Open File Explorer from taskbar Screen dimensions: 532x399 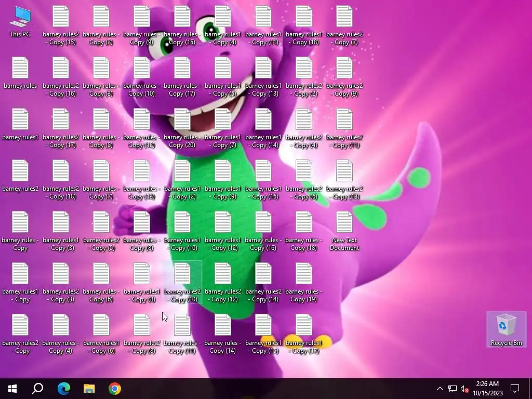point(89,389)
